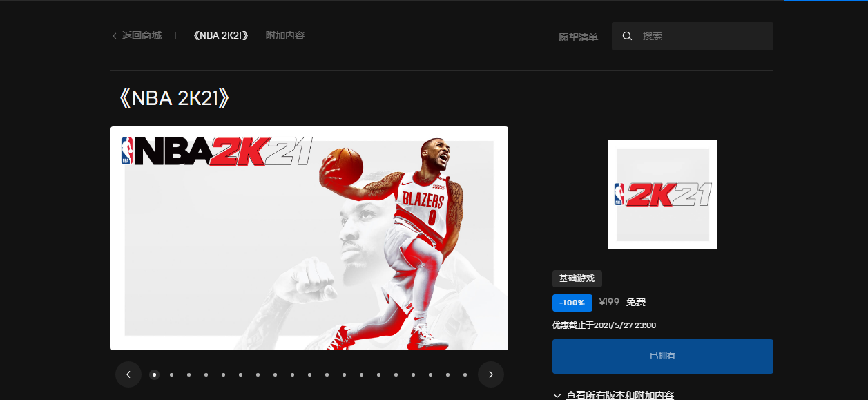868x400 pixels.
Task: Select the currently active carousel dot
Action: pyautogui.click(x=153, y=374)
